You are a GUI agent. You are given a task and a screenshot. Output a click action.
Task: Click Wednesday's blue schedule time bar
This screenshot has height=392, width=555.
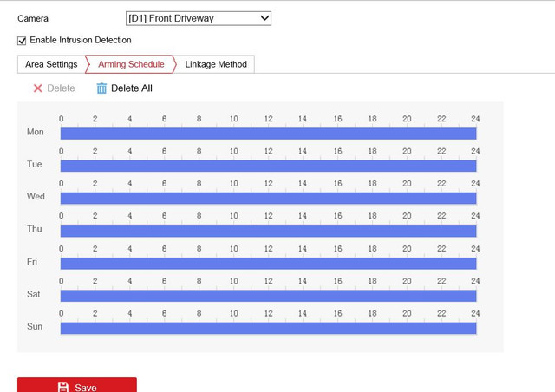pos(268,198)
